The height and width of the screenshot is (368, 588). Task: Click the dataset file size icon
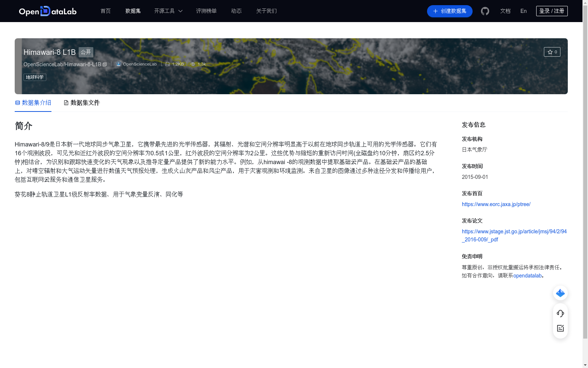tap(168, 64)
